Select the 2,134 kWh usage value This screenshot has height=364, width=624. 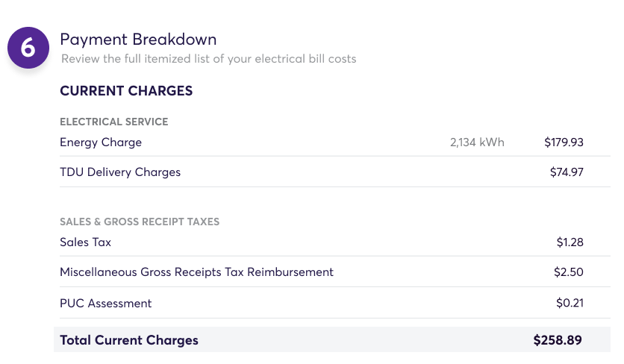(477, 142)
